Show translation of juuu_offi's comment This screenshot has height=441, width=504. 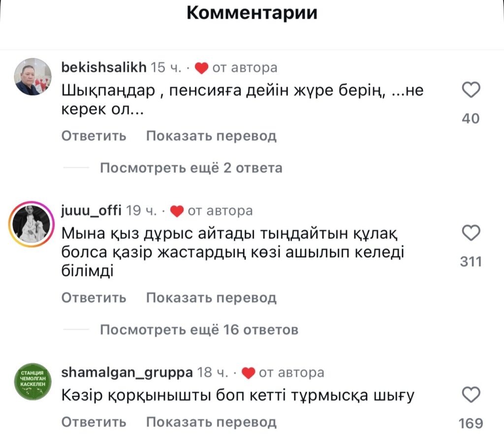211,298
